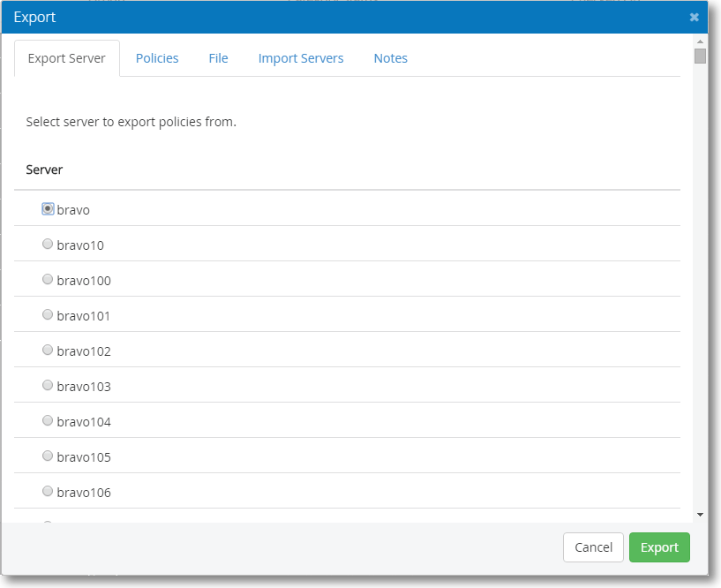Open the Policies tab
The image size is (721, 588).
click(157, 58)
